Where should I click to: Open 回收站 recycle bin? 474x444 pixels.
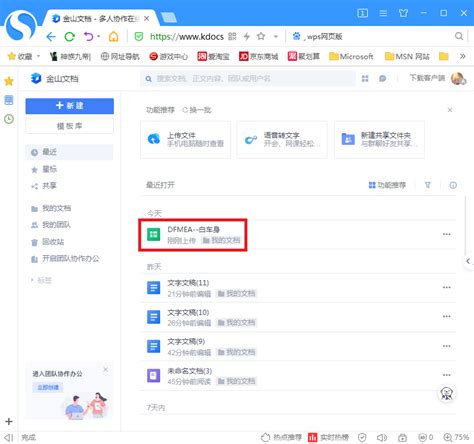point(47,242)
